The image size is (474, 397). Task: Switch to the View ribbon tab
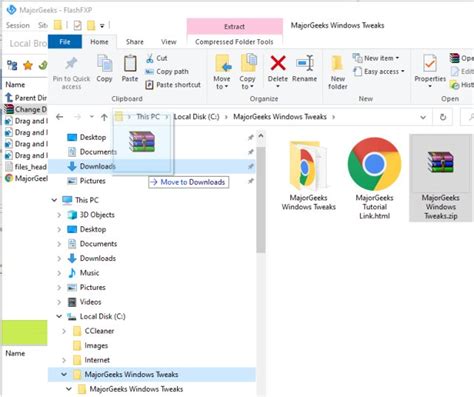(x=169, y=42)
